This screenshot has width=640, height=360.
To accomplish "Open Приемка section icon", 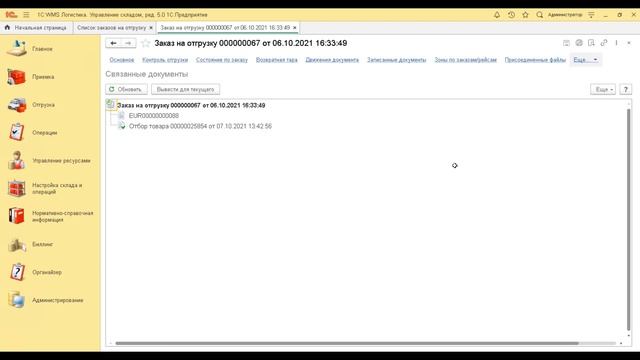I will click(x=17, y=77).
